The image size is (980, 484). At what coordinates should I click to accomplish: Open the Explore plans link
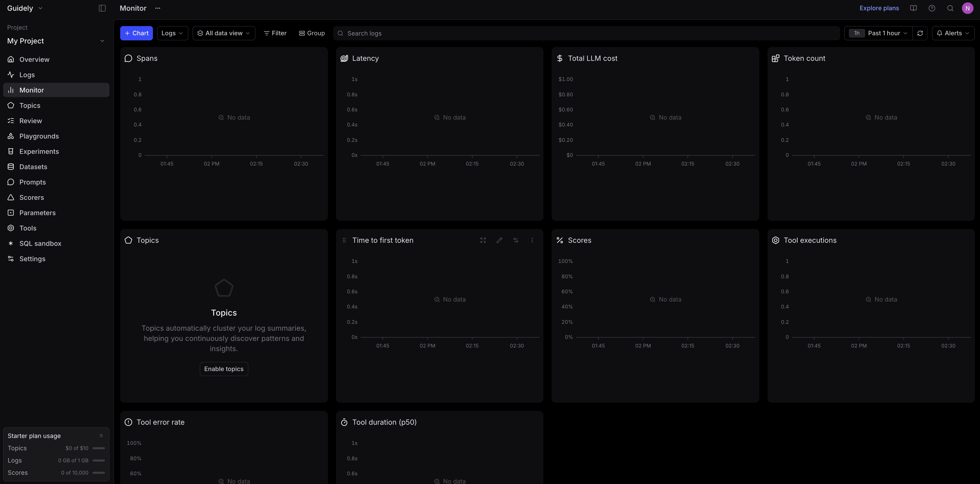(879, 8)
